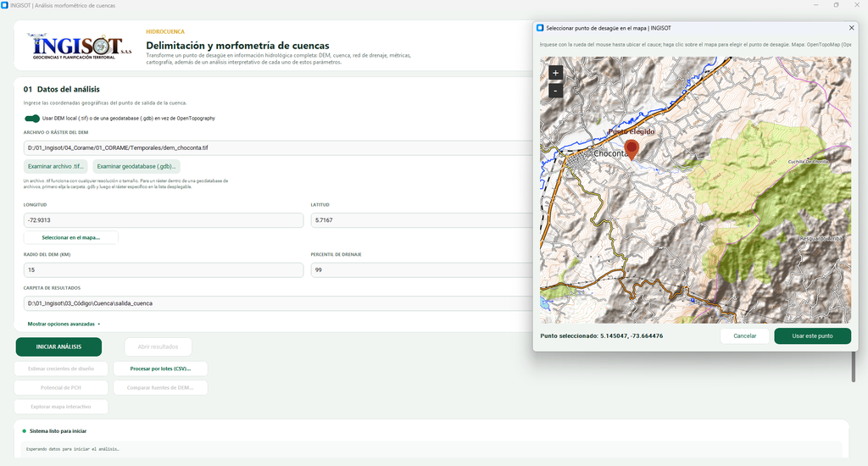Toggle the local DEM usage switch
868x466 pixels.
pyautogui.click(x=32, y=118)
